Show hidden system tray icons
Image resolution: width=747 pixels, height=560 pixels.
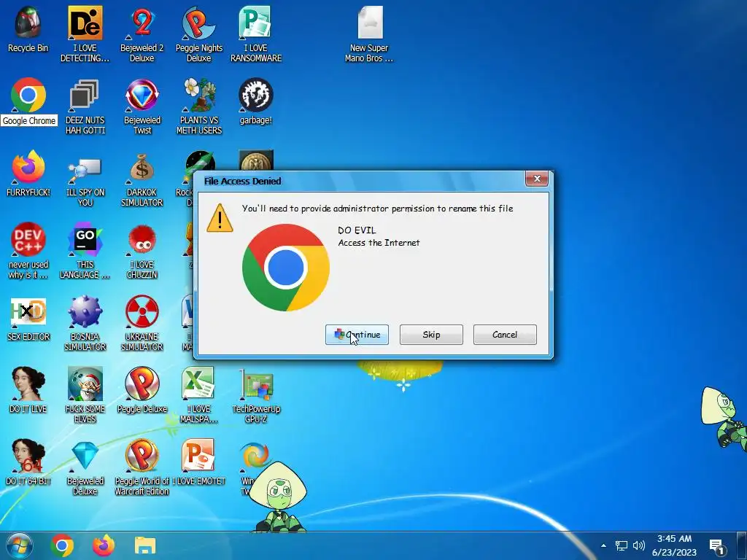(x=603, y=545)
